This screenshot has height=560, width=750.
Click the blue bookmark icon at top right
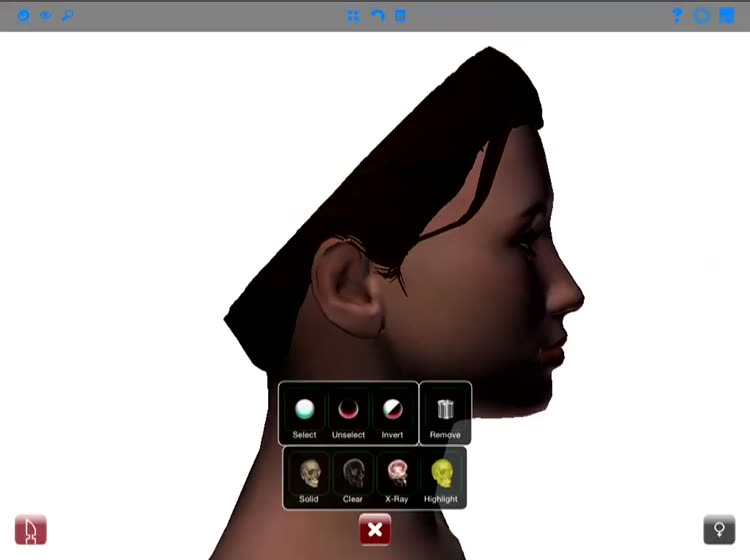point(727,16)
